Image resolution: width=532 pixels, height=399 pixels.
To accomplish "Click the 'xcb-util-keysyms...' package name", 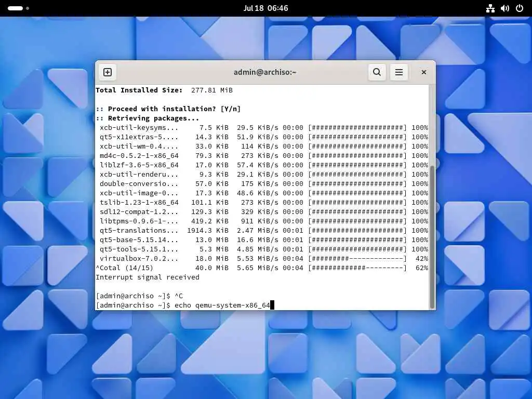I will tap(139, 128).
